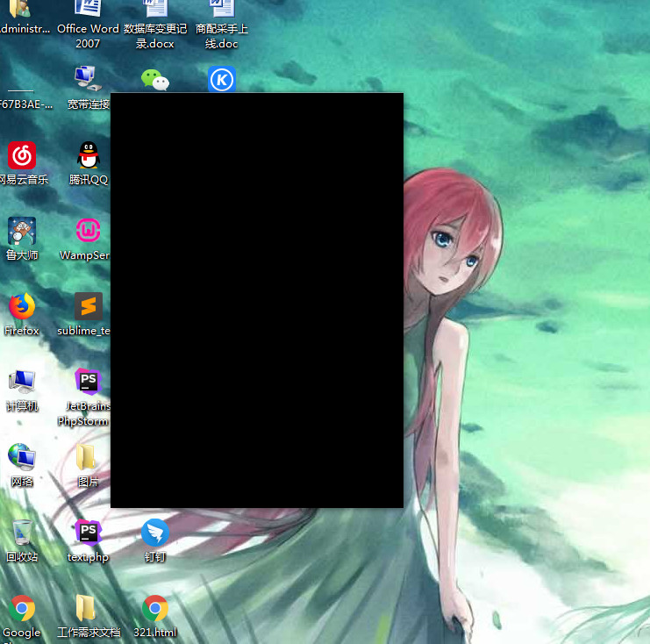Viewport: 650px width, 644px height.
Task: Open the 宽带连接 network shortcut
Action: 88,78
